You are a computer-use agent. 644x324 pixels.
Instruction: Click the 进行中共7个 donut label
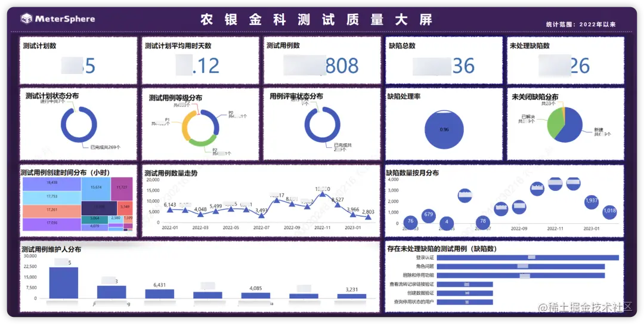[x=52, y=101]
